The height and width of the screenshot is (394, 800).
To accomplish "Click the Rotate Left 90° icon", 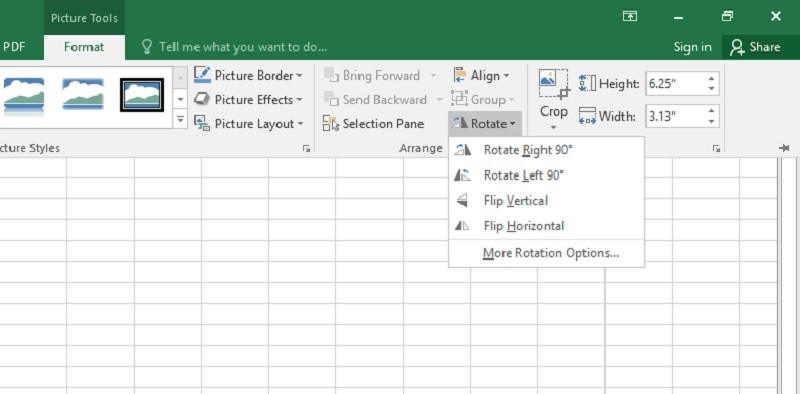I will tap(462, 175).
